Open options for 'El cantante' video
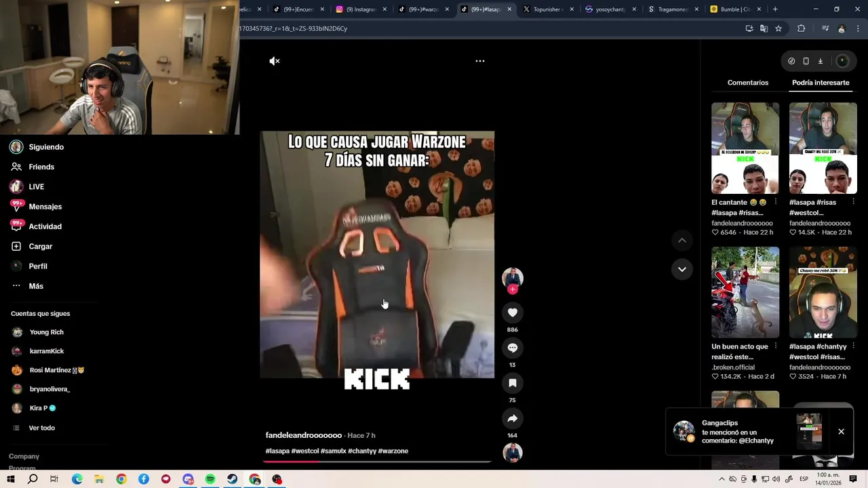 click(x=776, y=202)
